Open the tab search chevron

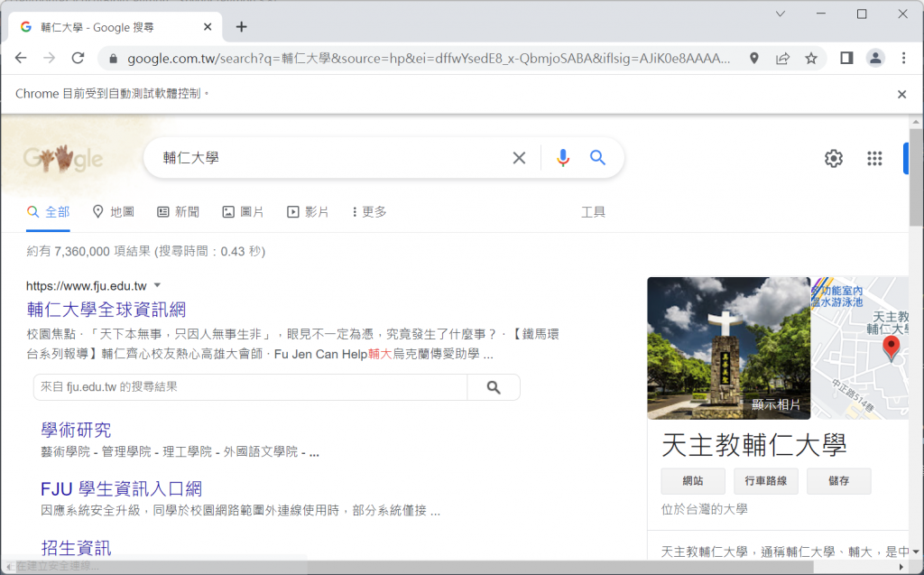click(781, 14)
